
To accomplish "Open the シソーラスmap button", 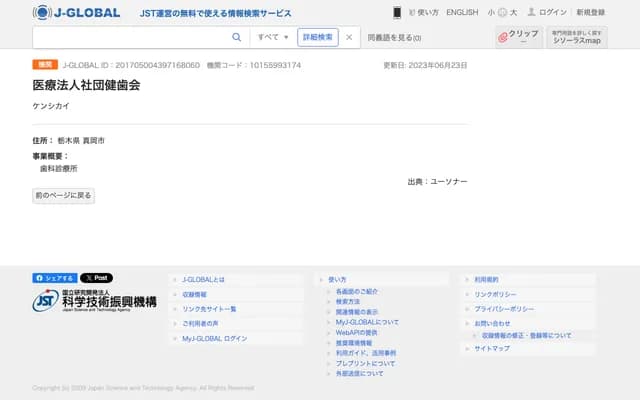I will click(577, 37).
